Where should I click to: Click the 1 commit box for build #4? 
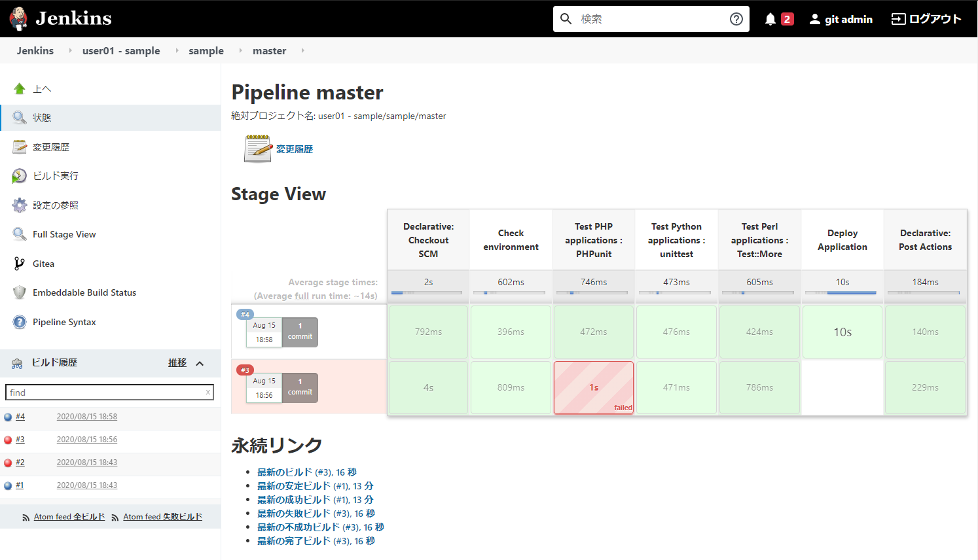coord(300,332)
